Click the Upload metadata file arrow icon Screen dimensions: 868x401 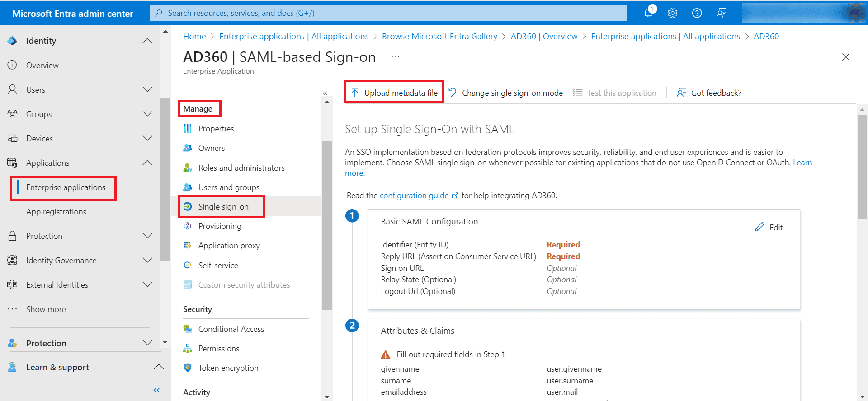(355, 93)
